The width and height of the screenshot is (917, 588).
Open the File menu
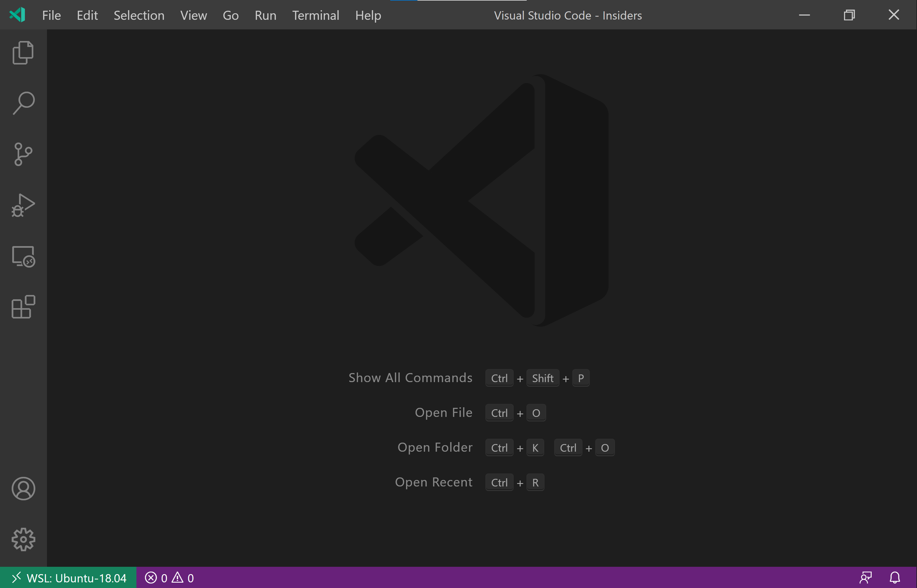point(51,15)
